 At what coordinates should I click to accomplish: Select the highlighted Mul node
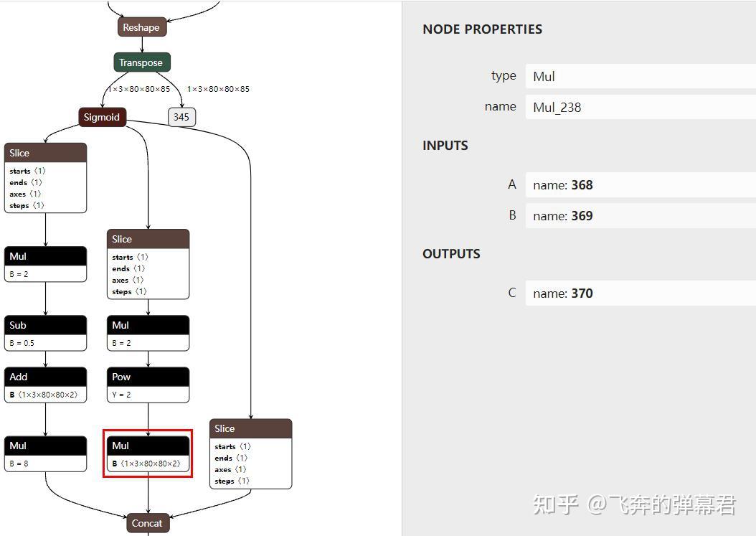point(148,446)
